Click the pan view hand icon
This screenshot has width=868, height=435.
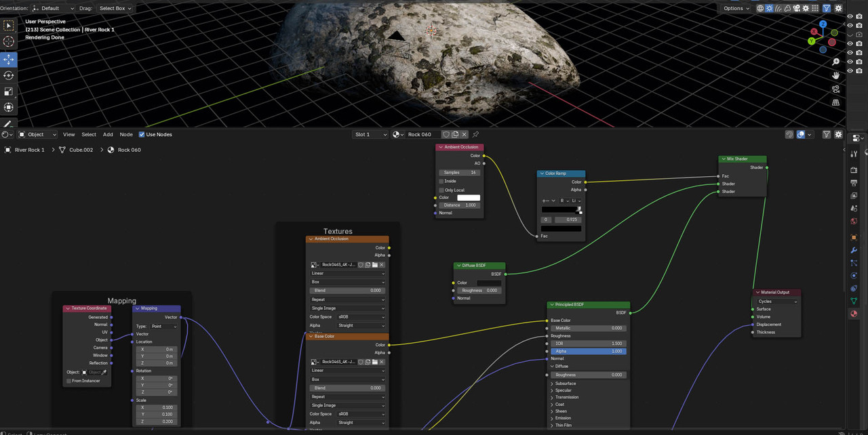tap(836, 75)
